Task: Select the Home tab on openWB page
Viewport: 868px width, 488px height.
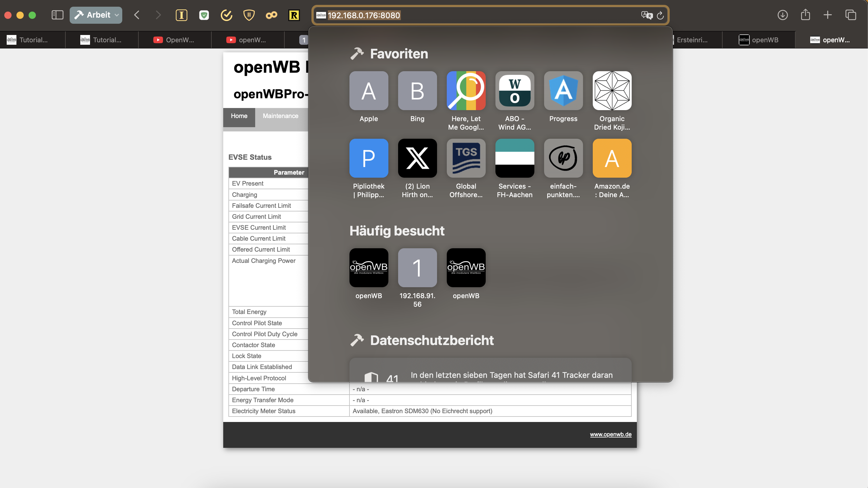Action: click(x=239, y=116)
